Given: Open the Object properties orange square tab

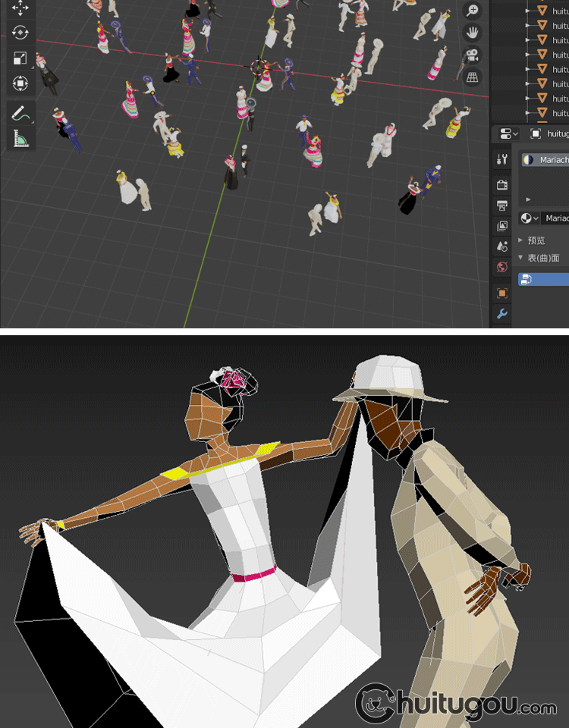Looking at the screenshot, I should pyautogui.click(x=501, y=293).
